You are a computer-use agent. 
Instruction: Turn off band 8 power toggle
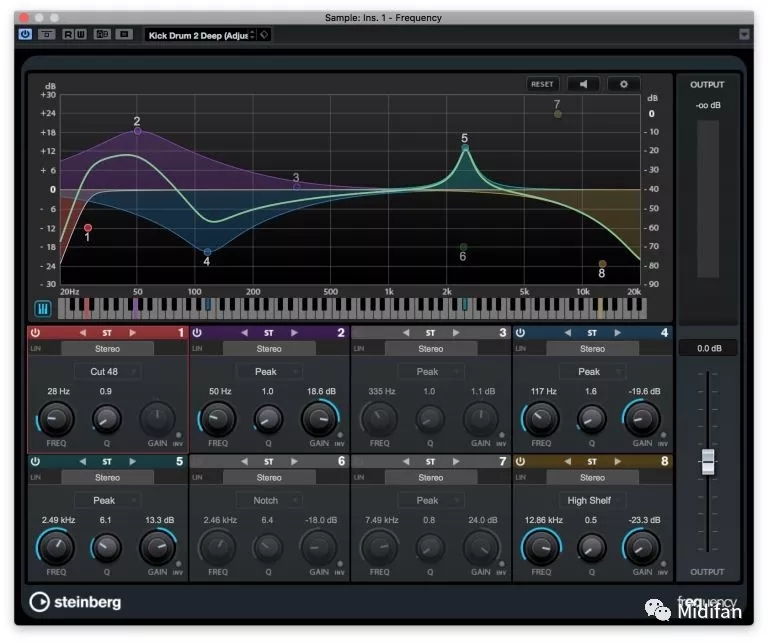point(521,462)
